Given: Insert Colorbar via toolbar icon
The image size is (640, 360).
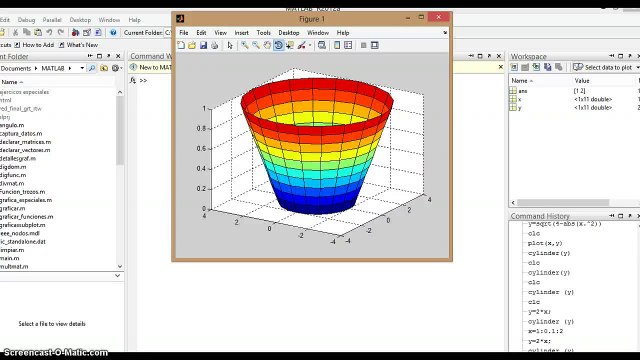Looking at the screenshot, I should tap(337, 45).
